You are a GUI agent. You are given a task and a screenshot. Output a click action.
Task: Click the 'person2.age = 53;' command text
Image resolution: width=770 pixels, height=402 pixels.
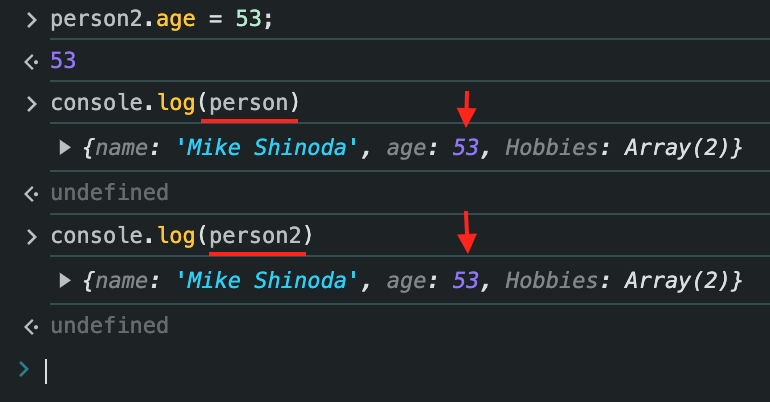(160, 17)
